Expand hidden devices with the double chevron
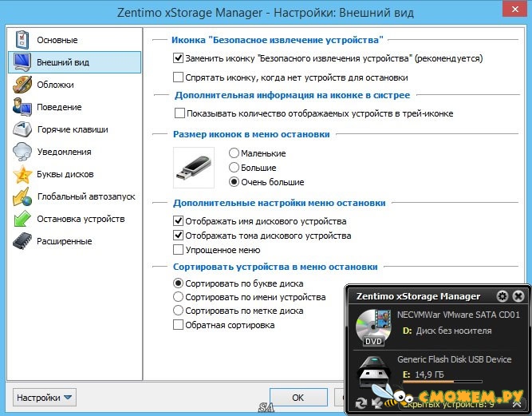 [x=517, y=404]
